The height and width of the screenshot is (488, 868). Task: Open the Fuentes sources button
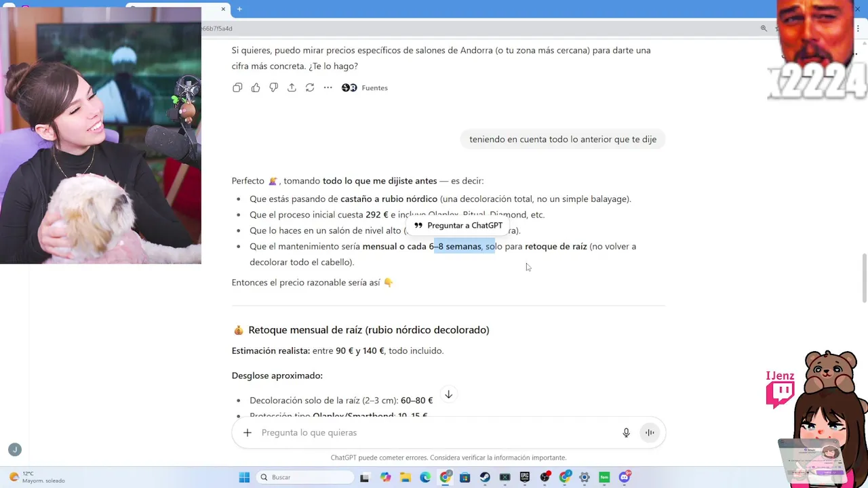(x=365, y=87)
